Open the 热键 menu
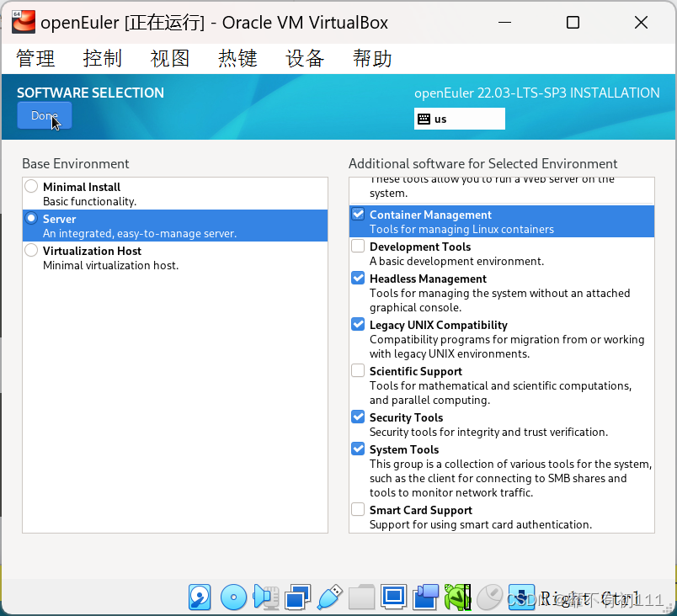The height and width of the screenshot is (616, 677). [x=238, y=58]
